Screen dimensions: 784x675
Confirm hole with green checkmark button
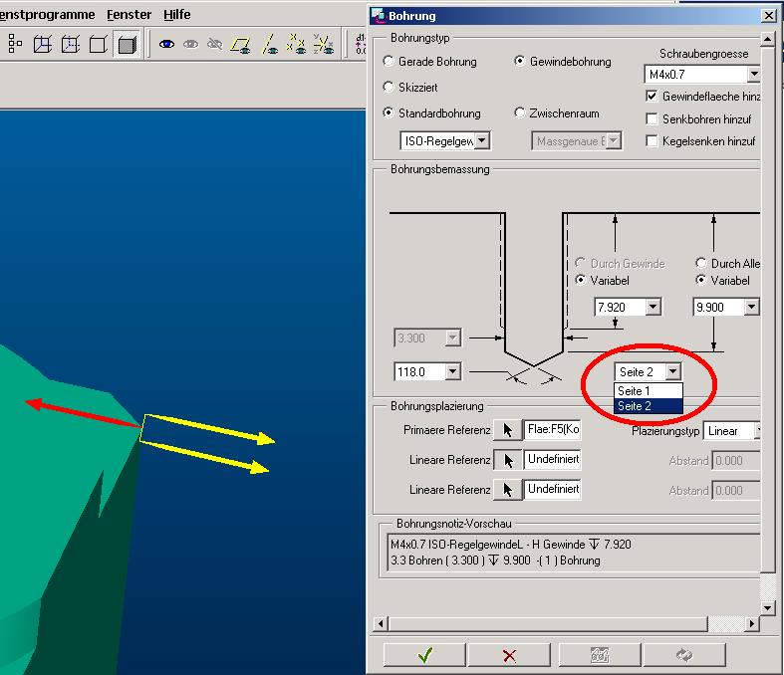(424, 655)
